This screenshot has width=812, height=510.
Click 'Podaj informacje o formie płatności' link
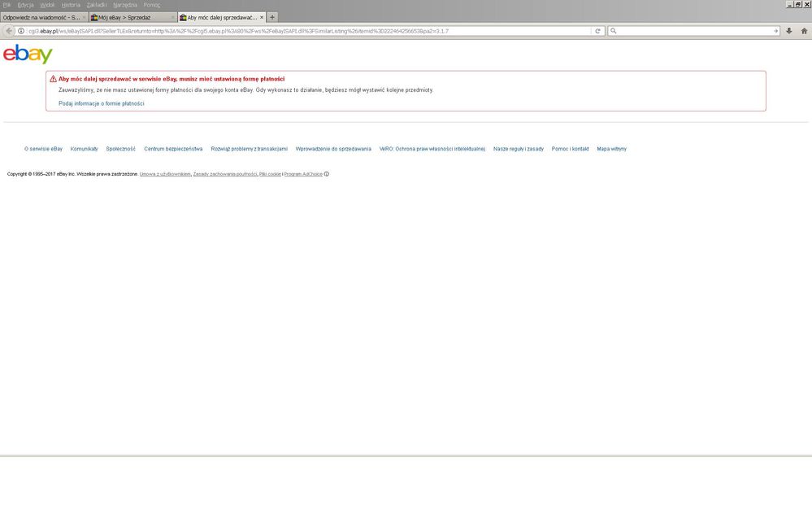(102, 103)
